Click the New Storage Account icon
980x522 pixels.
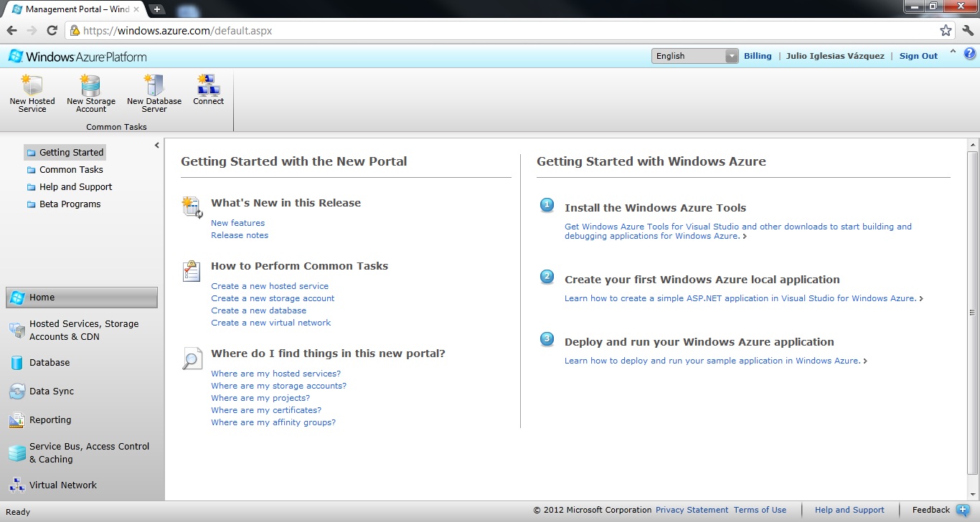(90, 85)
